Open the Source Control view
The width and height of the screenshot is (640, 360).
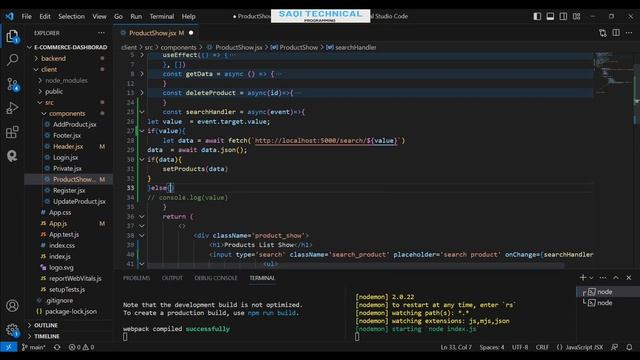12,84
